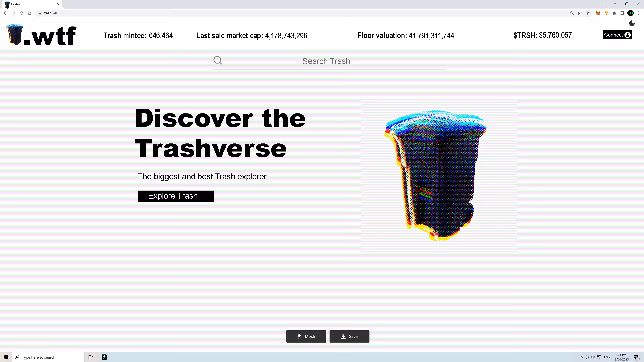Click the Trash minted statistic
Image resolution: width=644 pixels, height=362 pixels.
point(138,36)
